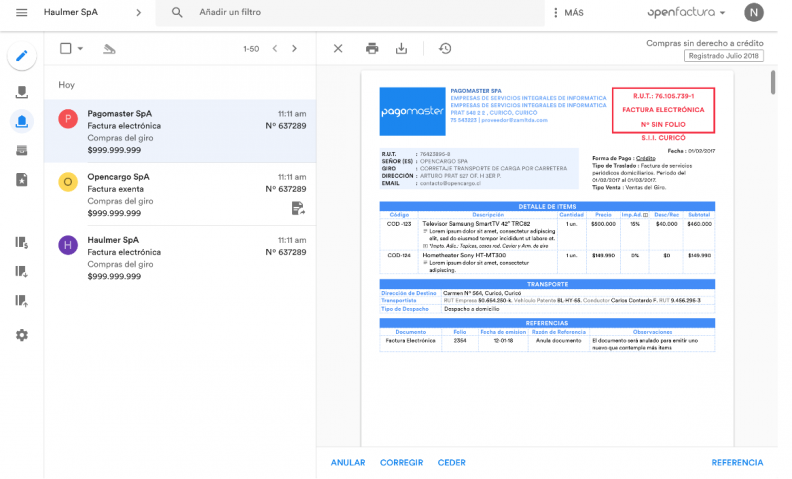This screenshot has width=792, height=479.
Task: Open the starred document sidebar icon
Action: click(x=22, y=180)
